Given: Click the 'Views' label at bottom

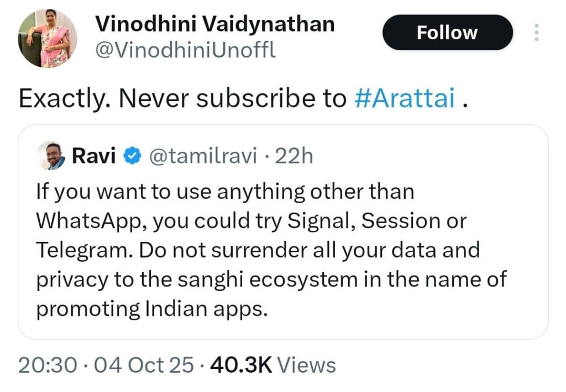Looking at the screenshot, I should (x=306, y=365).
